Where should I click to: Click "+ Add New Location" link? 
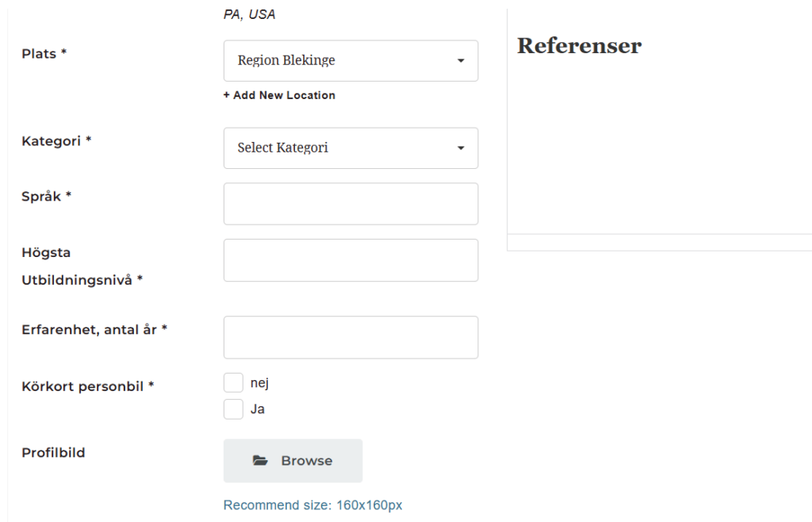pos(279,95)
